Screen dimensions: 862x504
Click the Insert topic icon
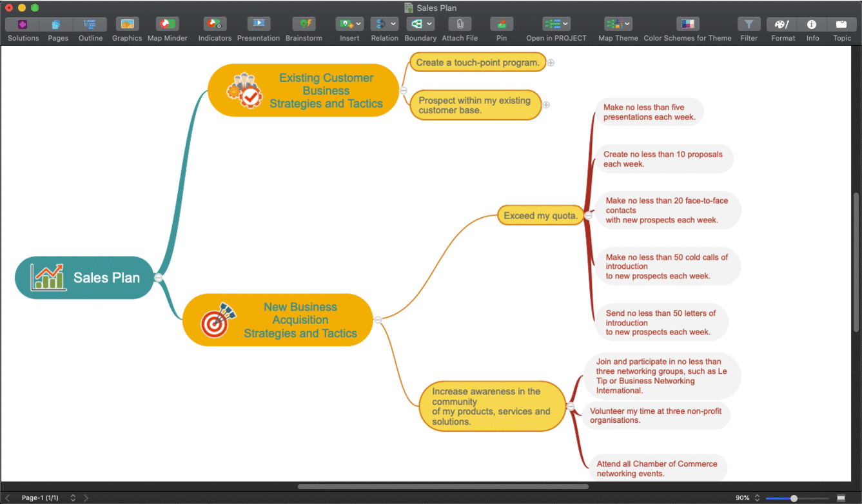point(345,24)
